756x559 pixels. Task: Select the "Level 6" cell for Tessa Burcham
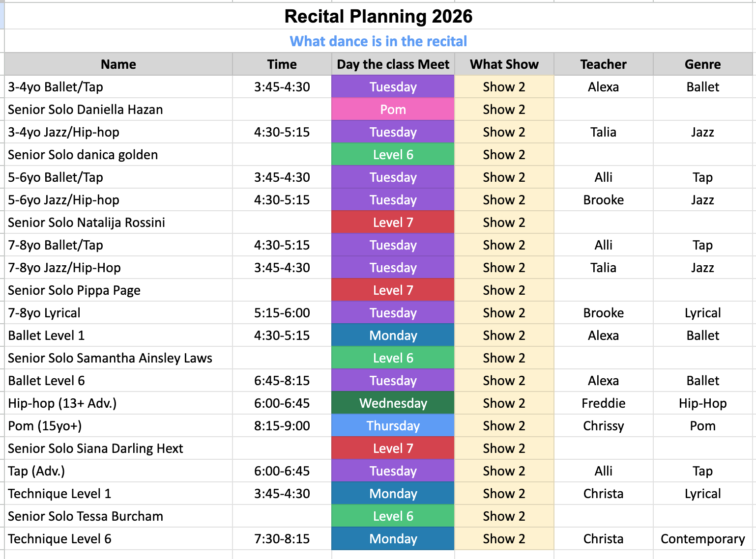pyautogui.click(x=393, y=516)
